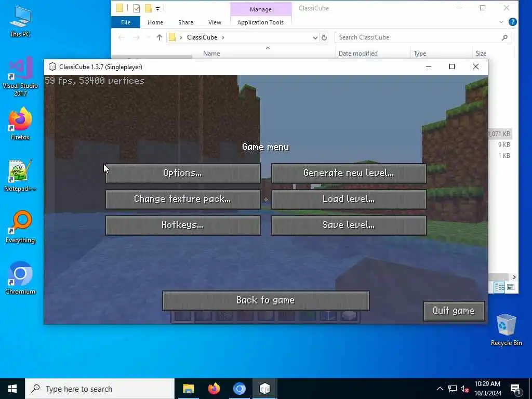The image size is (532, 399).
Task: Launch Visual Studio 2017 shortcut
Action: [x=20, y=77]
